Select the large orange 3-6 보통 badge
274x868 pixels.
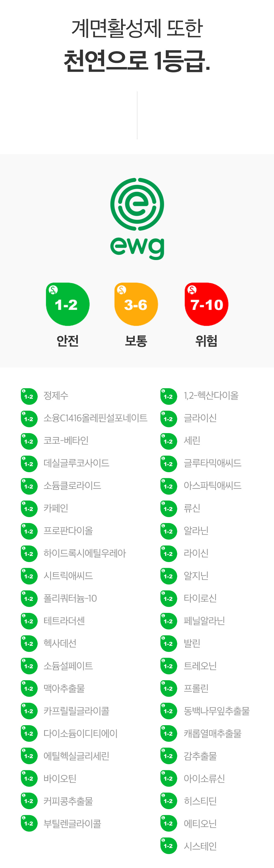point(136,304)
